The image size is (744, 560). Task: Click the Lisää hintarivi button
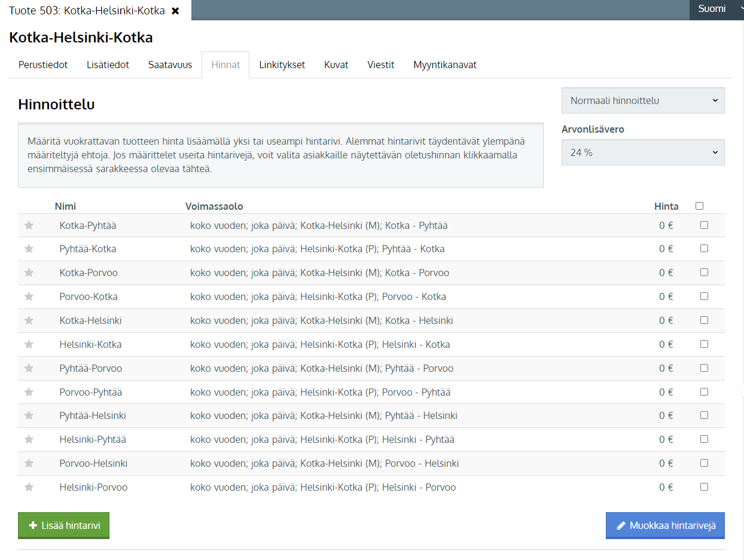[x=64, y=525]
